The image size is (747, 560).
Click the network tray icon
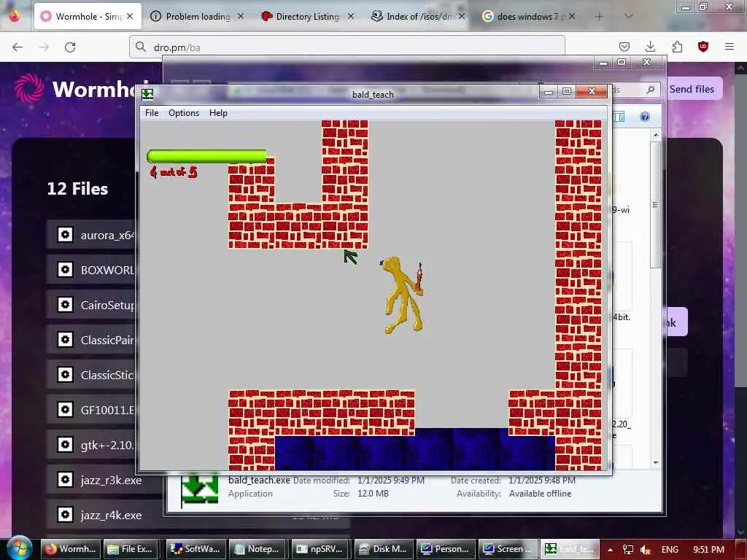628,550
